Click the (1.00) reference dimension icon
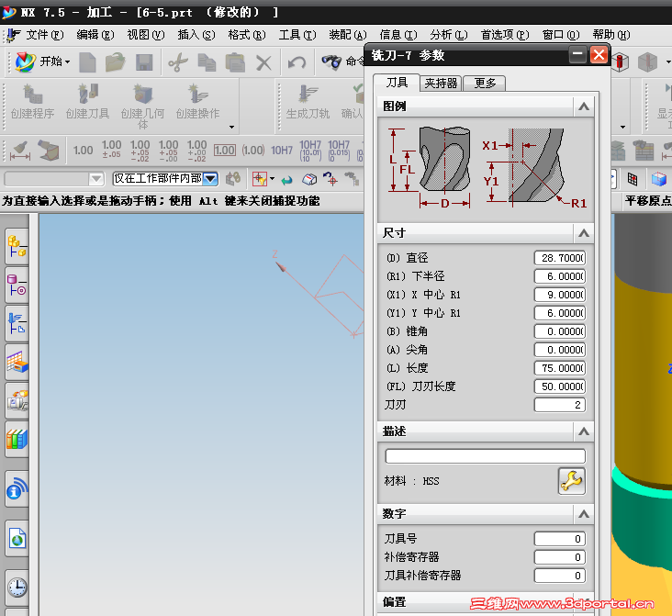Viewport: 672px width, 616px height. (x=252, y=151)
